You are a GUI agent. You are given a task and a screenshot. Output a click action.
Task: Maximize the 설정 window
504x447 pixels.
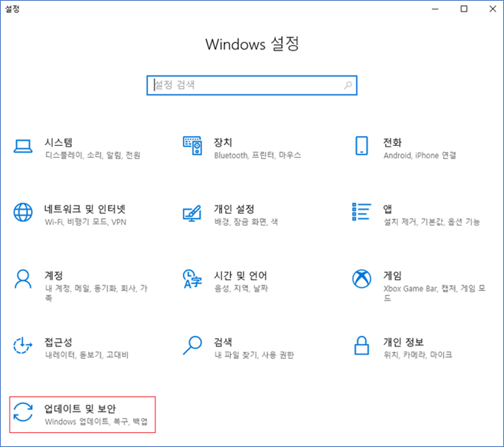[x=464, y=9]
